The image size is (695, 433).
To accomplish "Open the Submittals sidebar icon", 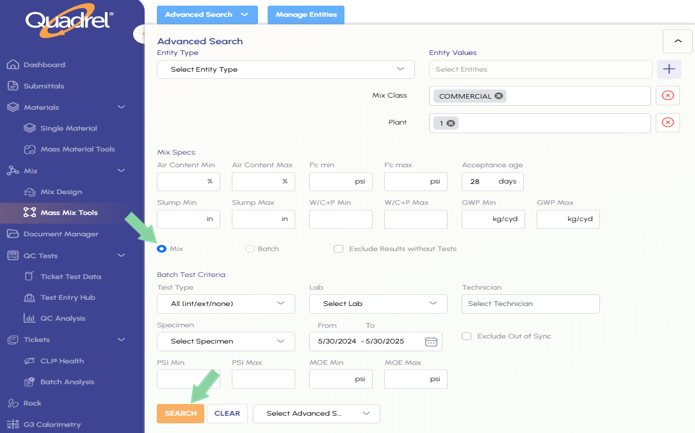I will tap(13, 86).
